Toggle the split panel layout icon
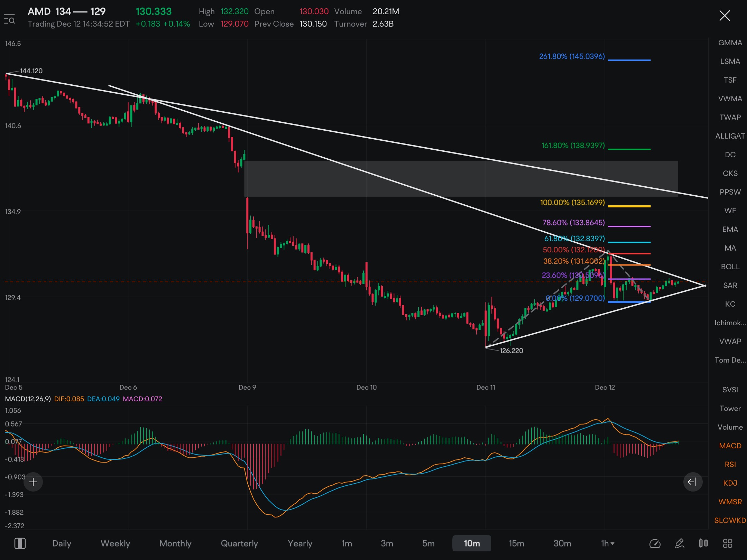The image size is (747, 560). tap(20, 543)
